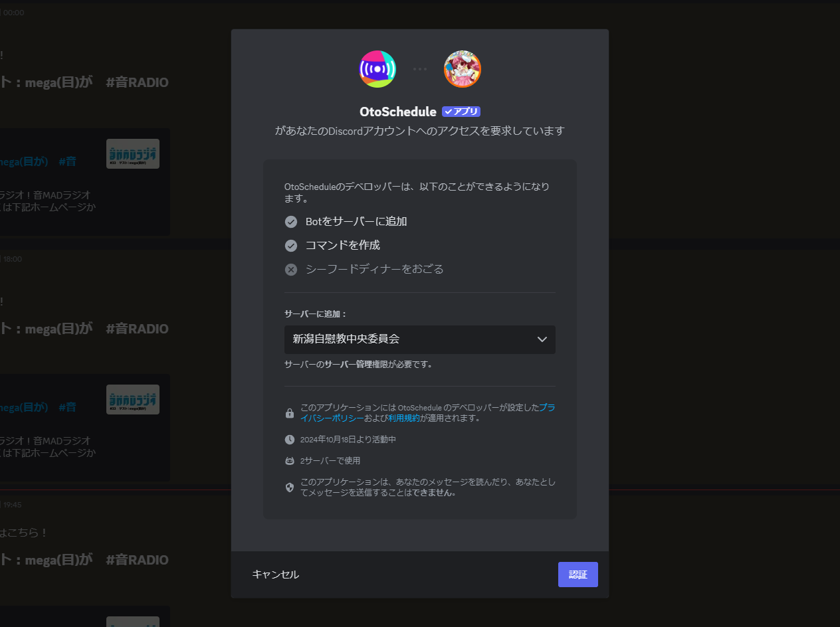Click the clock icon next to 2024年10月18日
Screen dimensions: 840x627
(x=290, y=440)
